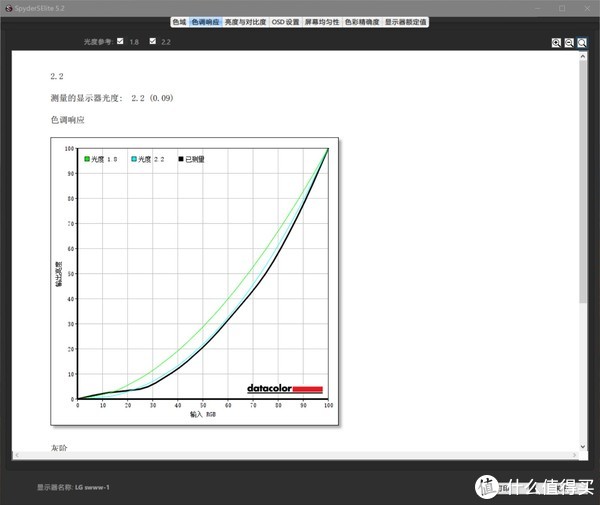This screenshot has width=600, height=505.
Task: Open the 色彩精确度 tab
Action: (x=362, y=22)
